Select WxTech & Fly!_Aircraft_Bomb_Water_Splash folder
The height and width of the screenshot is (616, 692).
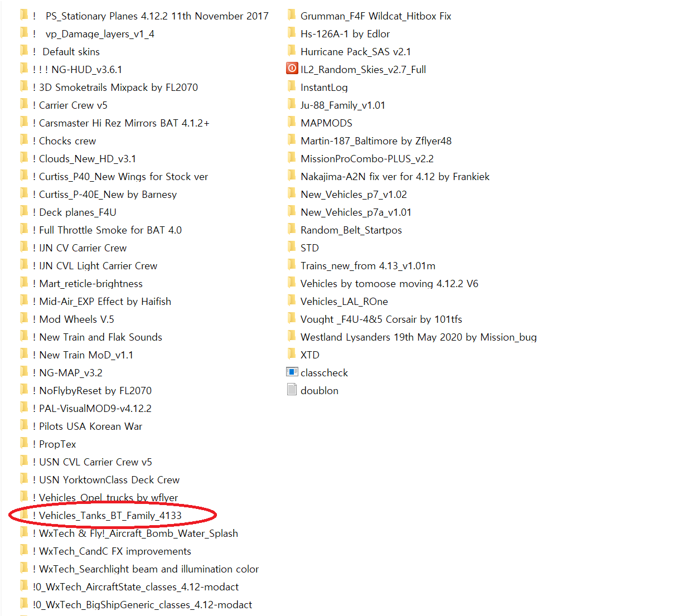[136, 533]
